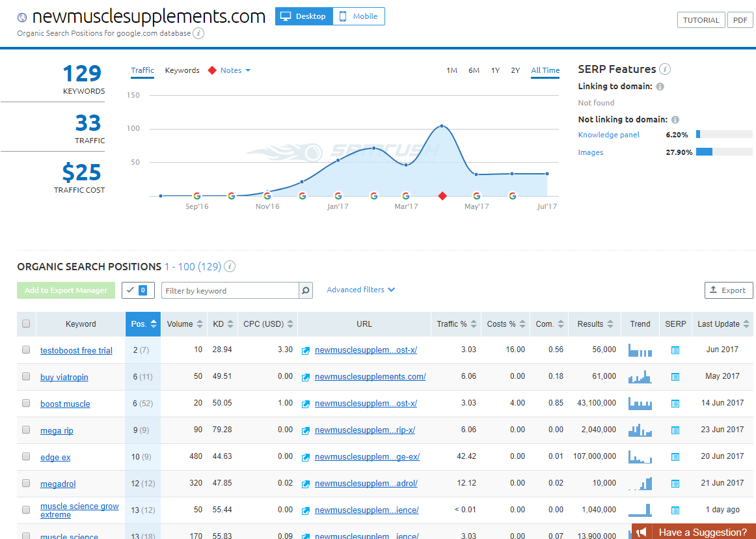Check the muscle science grow extreme checkbox
The width and height of the screenshot is (756, 539).
pos(26,510)
